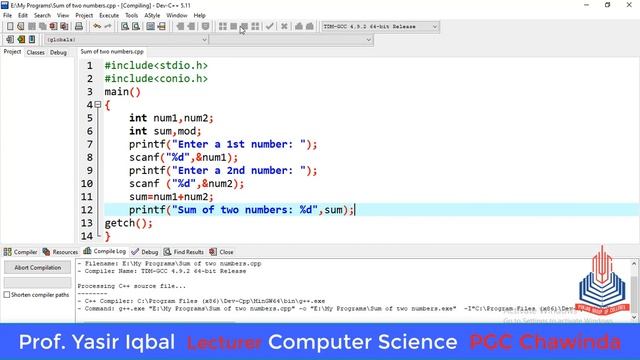The image size is (640, 360).
Task: Click the Delete Profiling Information icon
Action: 310,26
